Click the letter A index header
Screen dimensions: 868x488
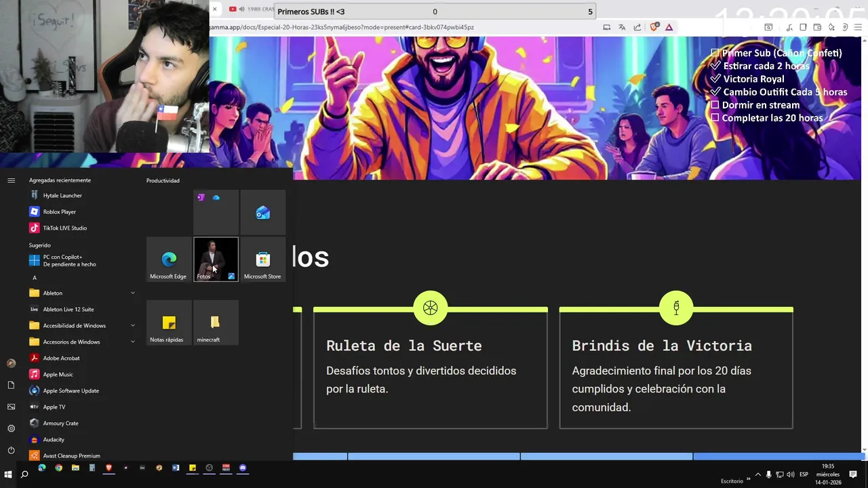click(x=35, y=277)
